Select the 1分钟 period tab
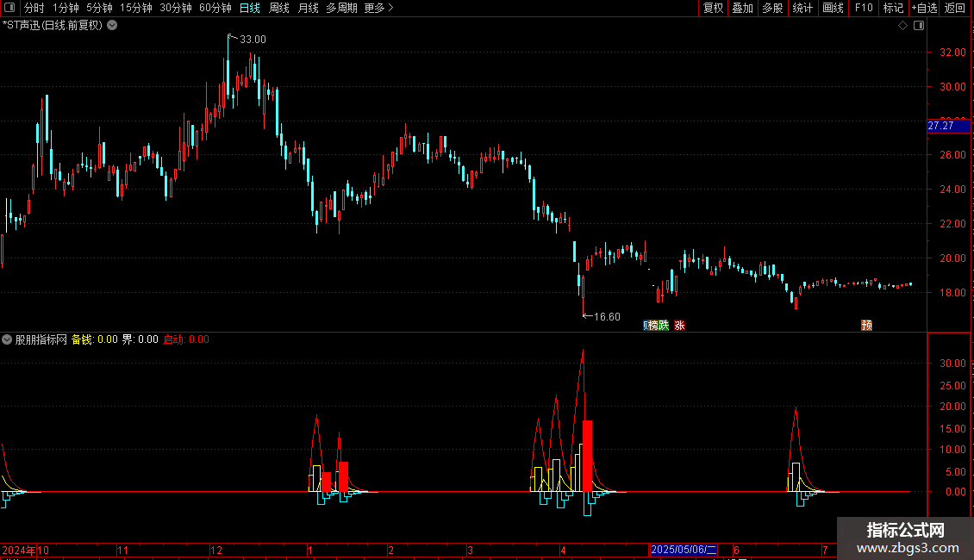The height and width of the screenshot is (560, 974). (x=66, y=8)
